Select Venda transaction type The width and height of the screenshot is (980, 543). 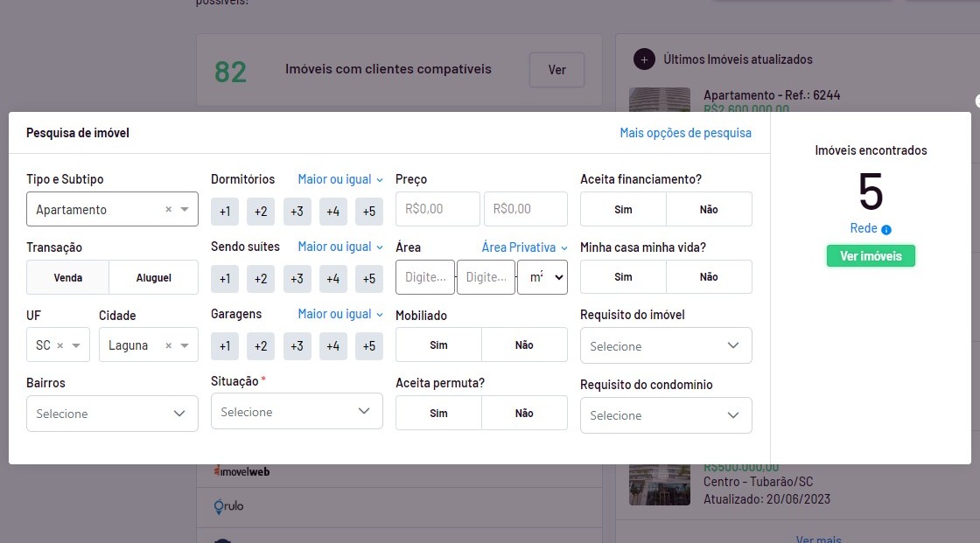[x=68, y=277]
